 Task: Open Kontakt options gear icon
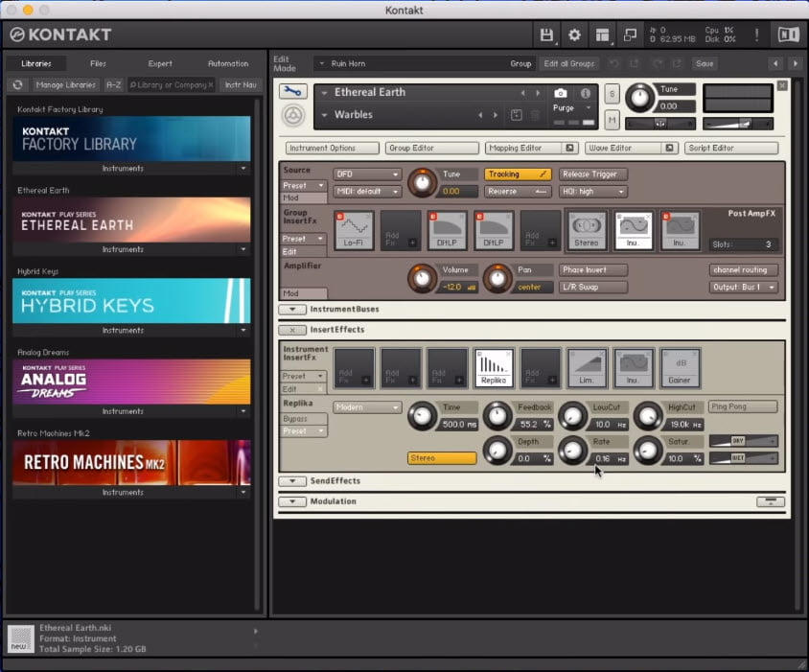[x=574, y=35]
